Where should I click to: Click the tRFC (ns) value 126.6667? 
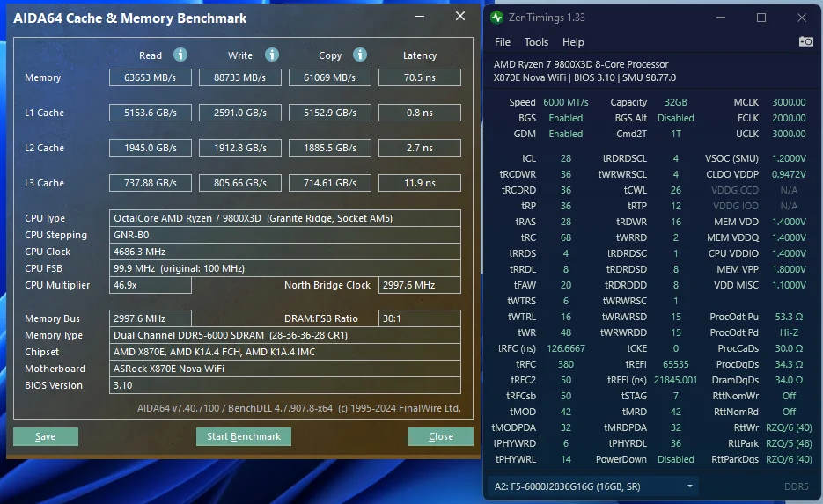point(565,348)
